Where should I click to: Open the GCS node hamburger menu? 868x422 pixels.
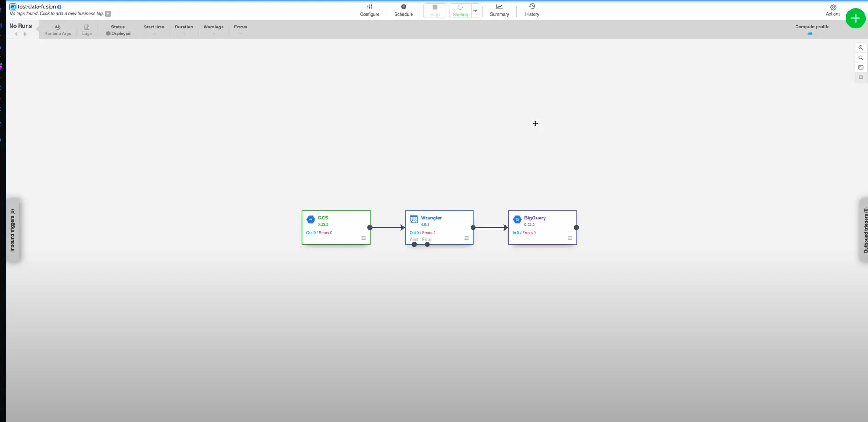click(x=363, y=238)
